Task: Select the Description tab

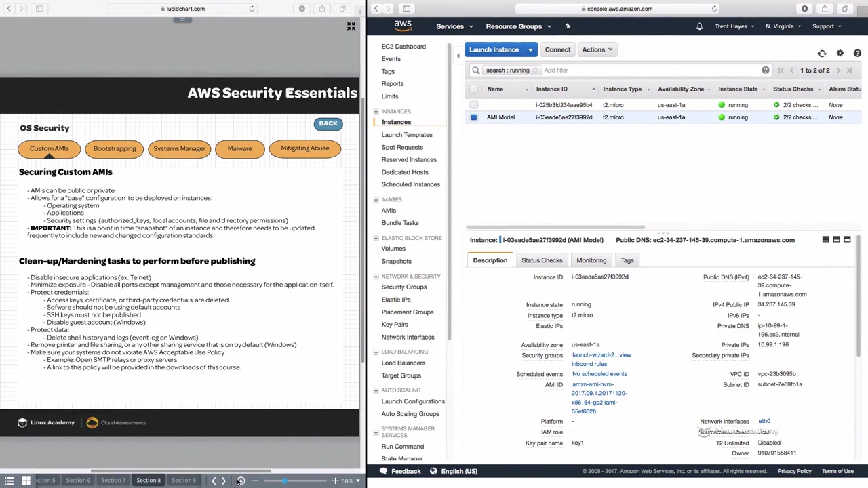Action: click(490, 260)
